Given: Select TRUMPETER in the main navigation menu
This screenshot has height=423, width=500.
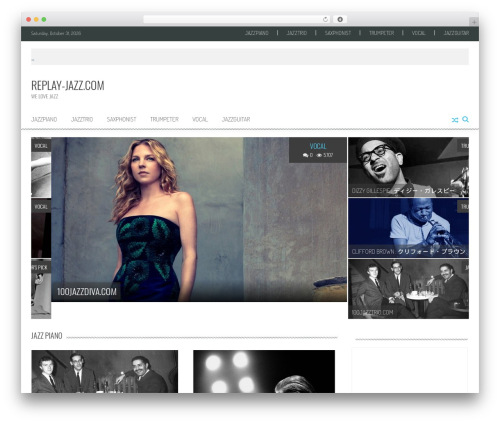Looking at the screenshot, I should tap(164, 119).
